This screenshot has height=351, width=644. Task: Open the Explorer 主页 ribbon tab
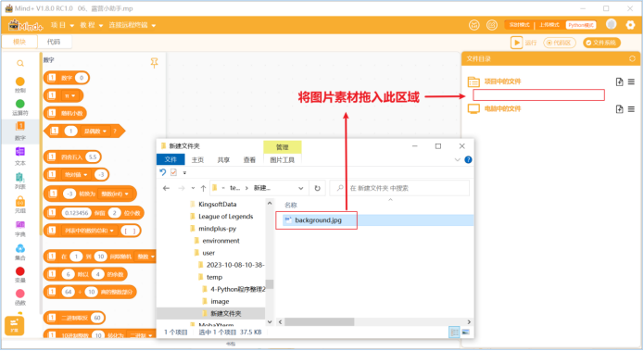(x=197, y=159)
